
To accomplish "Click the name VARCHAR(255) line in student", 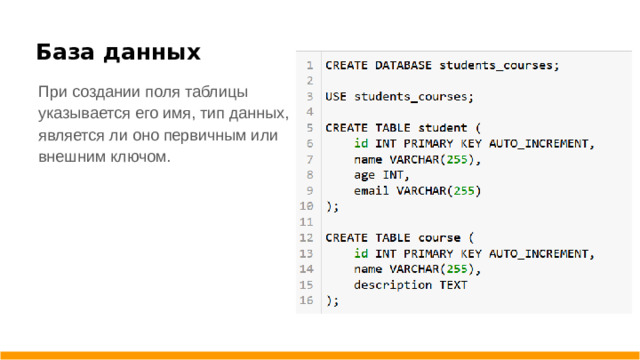I will click(x=418, y=159).
